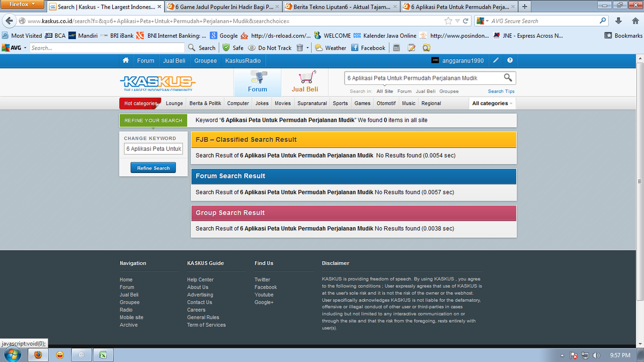Open the Search Tips link
This screenshot has width=644, height=362.
click(x=501, y=92)
